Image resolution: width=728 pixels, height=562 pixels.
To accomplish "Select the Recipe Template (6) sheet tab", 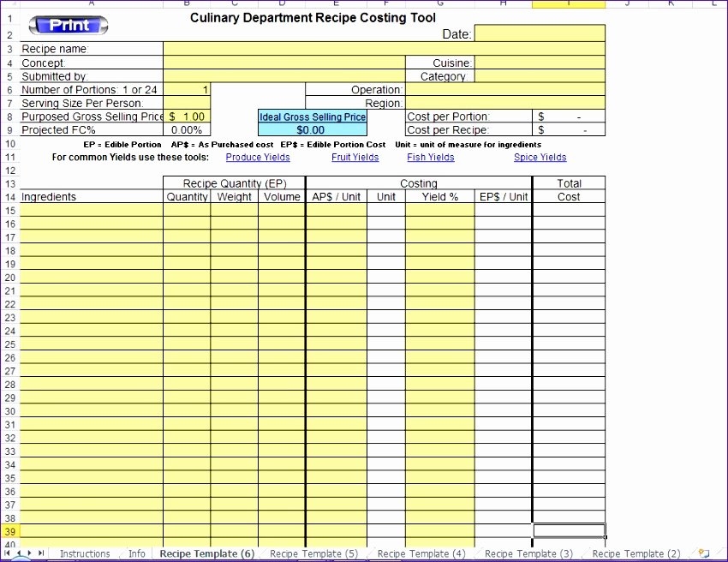I will tap(207, 553).
